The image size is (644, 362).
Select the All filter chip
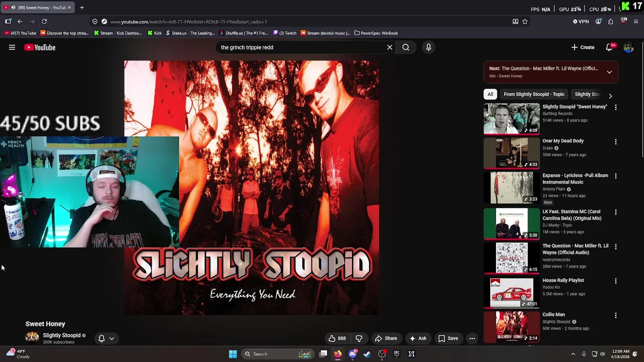(490, 94)
